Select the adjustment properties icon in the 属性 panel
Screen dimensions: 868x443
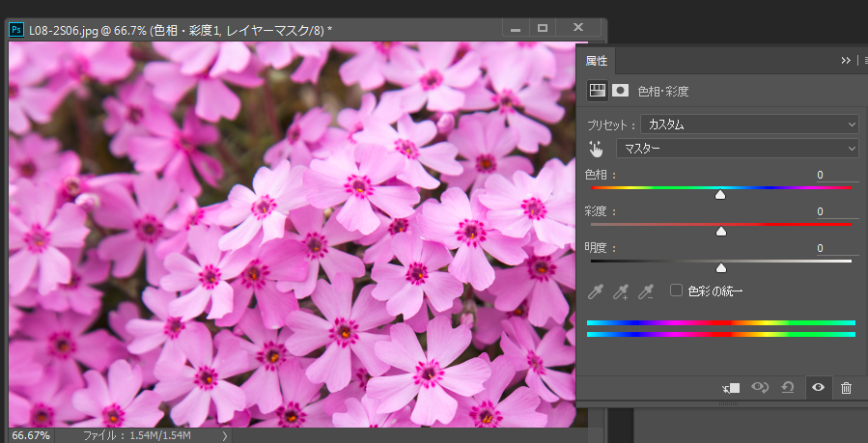pyautogui.click(x=598, y=91)
